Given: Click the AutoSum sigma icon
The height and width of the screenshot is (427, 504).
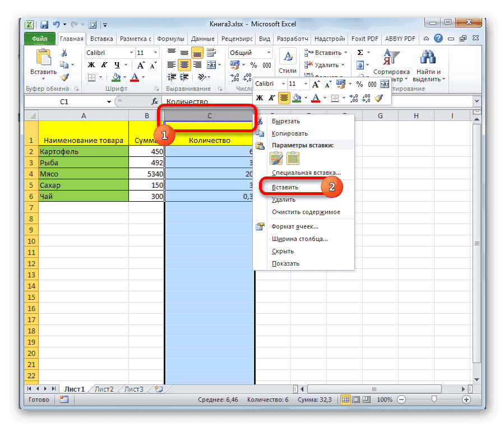Looking at the screenshot, I should coord(362,52).
